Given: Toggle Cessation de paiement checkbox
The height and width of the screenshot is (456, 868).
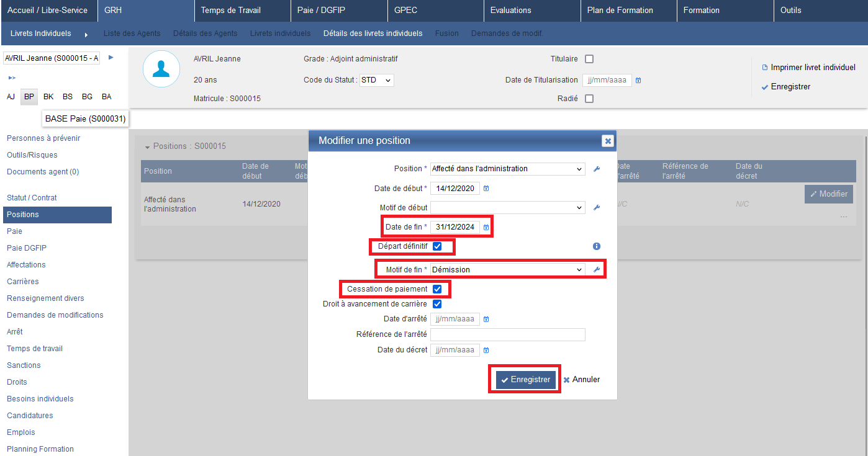Looking at the screenshot, I should coord(437,289).
